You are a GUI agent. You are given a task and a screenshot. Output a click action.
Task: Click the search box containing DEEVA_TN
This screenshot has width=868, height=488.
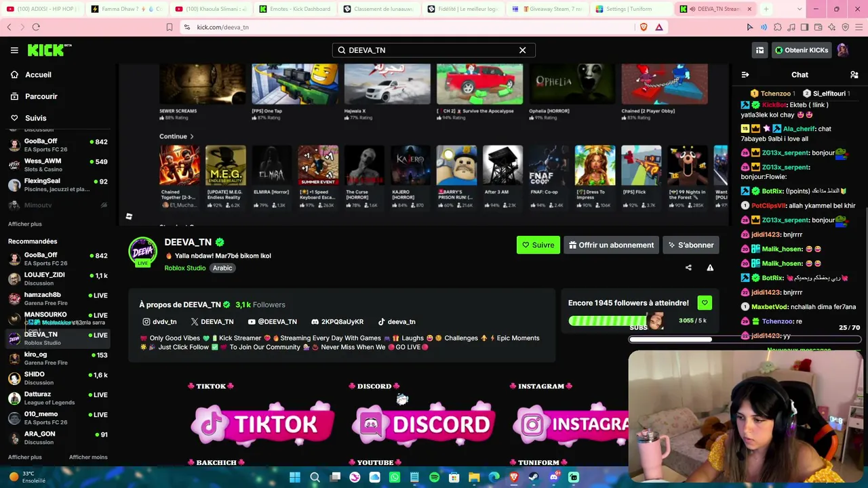tap(433, 50)
